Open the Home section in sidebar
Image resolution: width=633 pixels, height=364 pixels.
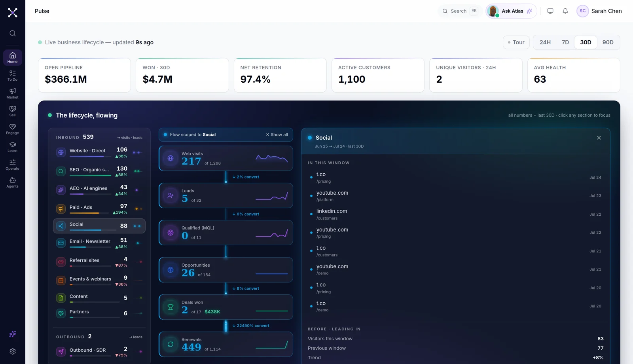coord(13,58)
